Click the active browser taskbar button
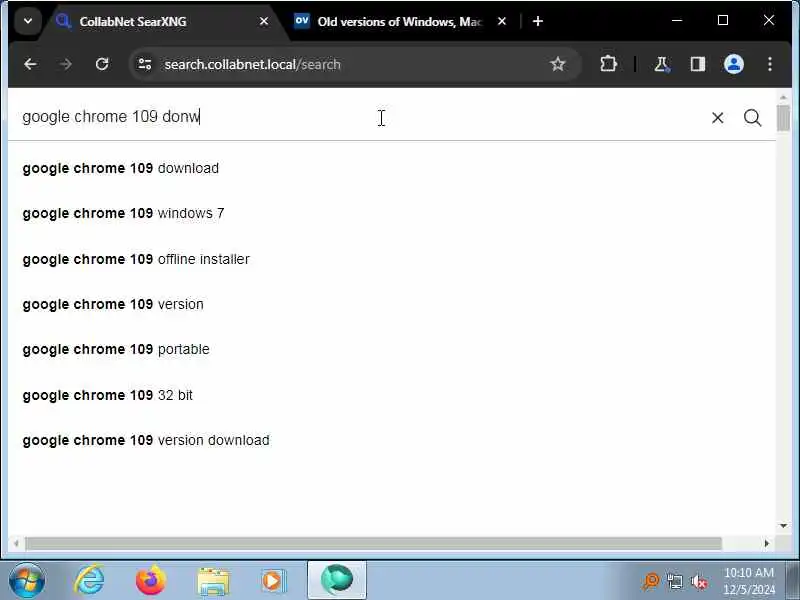 pyautogui.click(x=337, y=581)
